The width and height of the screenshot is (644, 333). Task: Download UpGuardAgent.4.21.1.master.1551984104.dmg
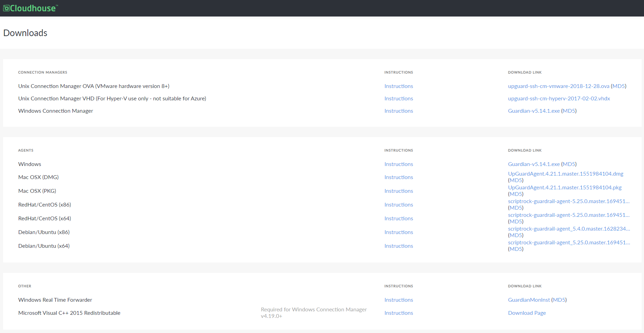[566, 174]
